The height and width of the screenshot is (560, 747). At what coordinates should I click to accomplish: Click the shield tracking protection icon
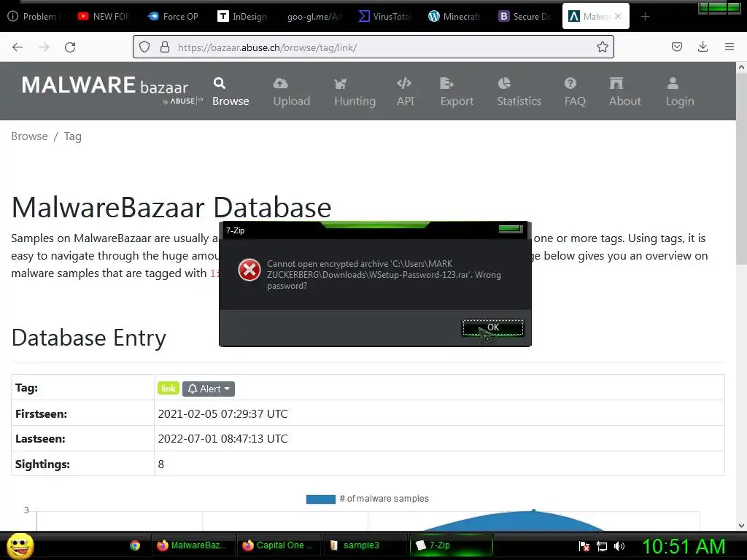pos(144,47)
